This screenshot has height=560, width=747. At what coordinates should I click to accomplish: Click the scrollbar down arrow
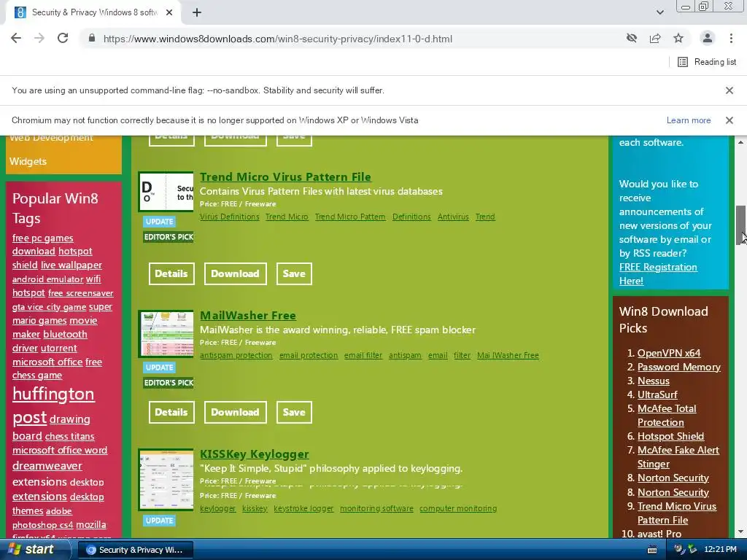pyautogui.click(x=741, y=532)
